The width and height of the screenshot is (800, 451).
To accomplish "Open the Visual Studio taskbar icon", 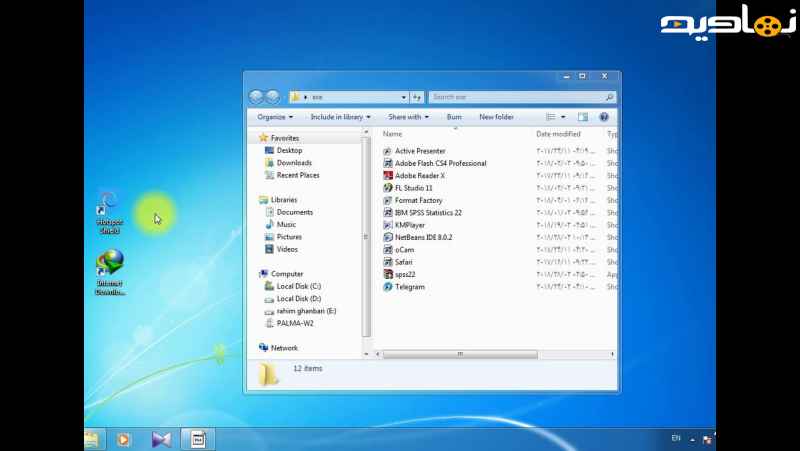I will point(161,439).
